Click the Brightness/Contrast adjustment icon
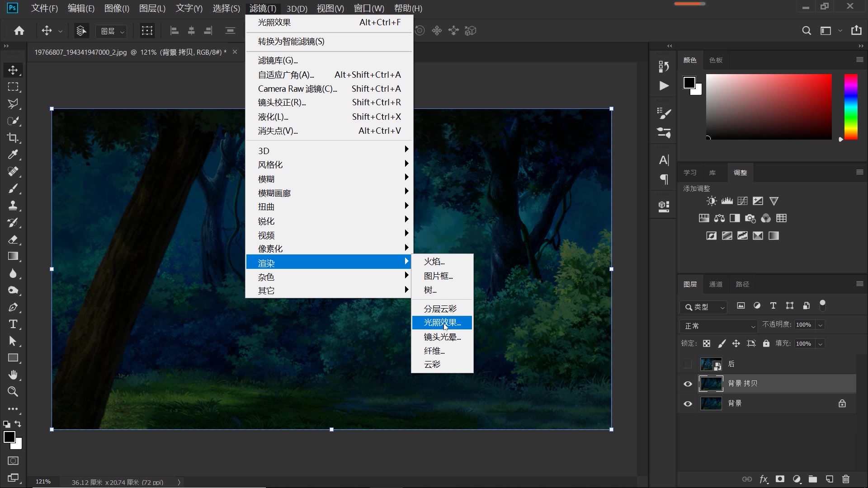Image resolution: width=868 pixels, height=488 pixels. point(712,201)
